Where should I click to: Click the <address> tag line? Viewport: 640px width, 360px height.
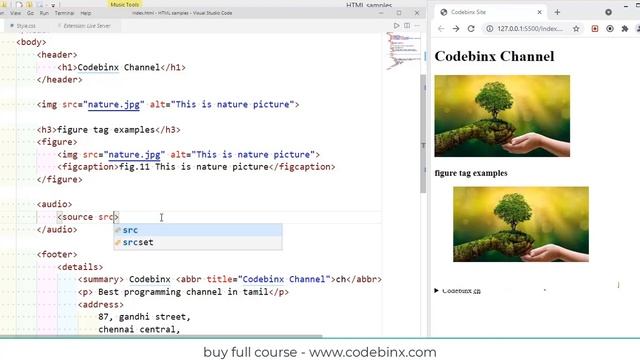click(101, 304)
